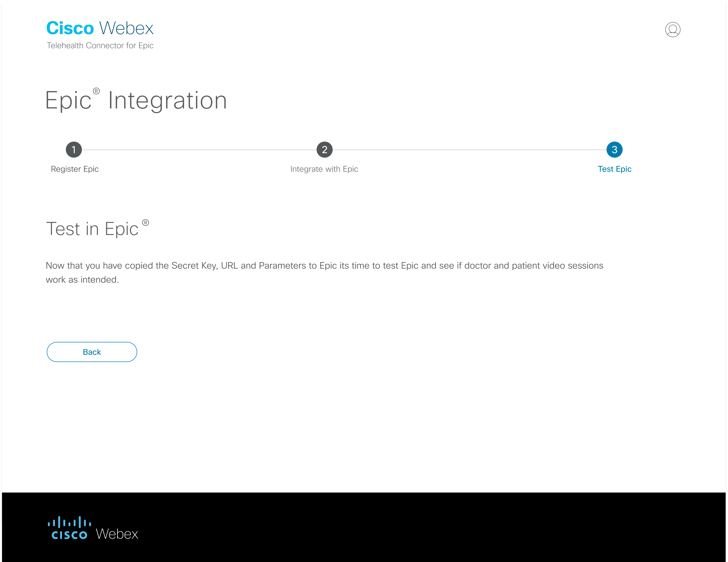Go back with the Back button
This screenshot has width=728, height=562.
pos(92,352)
